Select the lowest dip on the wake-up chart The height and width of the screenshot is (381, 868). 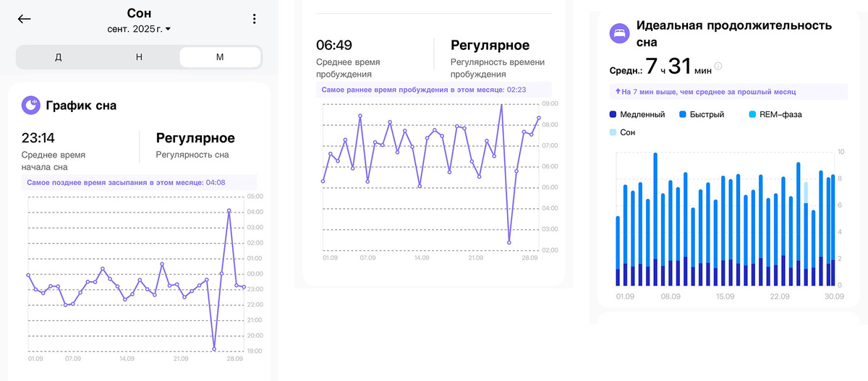509,242
